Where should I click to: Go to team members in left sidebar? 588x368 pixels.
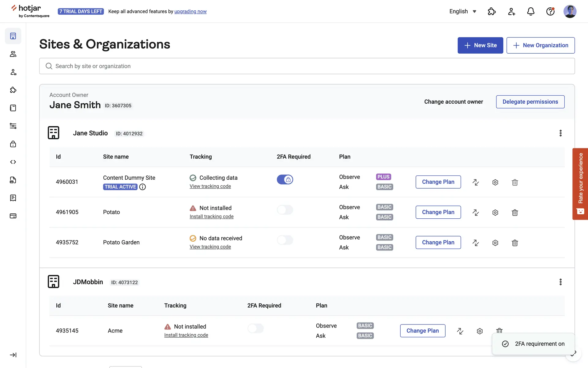coord(13,54)
